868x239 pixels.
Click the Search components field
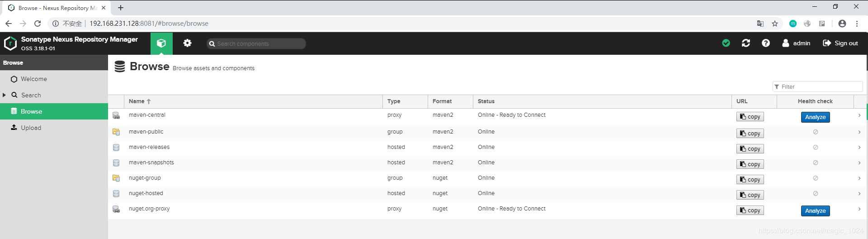pos(256,43)
